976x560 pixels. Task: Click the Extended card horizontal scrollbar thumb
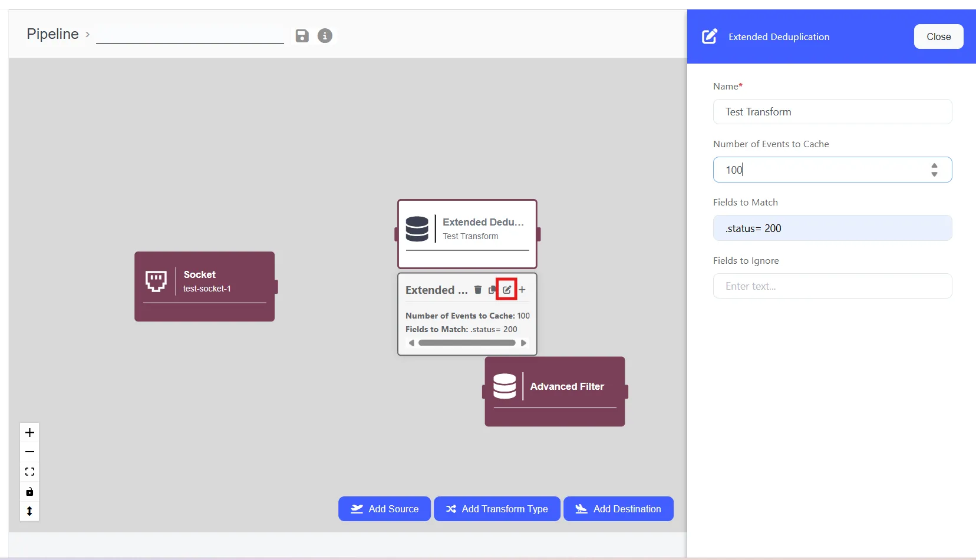click(467, 343)
